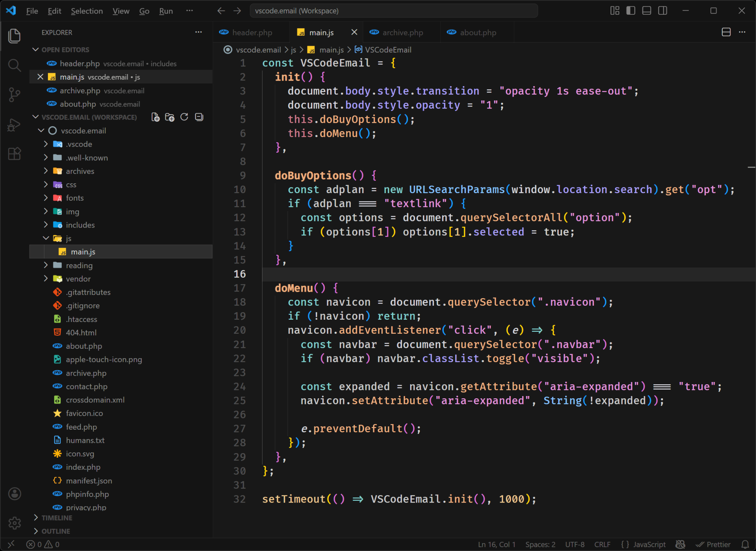
Task: Open the Run and Debug view
Action: point(14,124)
